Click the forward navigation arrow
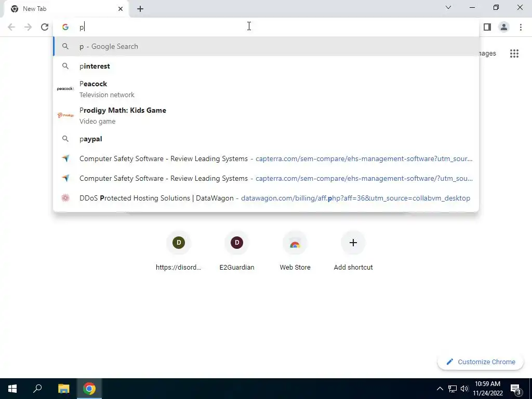This screenshot has height=399, width=532. 28,27
